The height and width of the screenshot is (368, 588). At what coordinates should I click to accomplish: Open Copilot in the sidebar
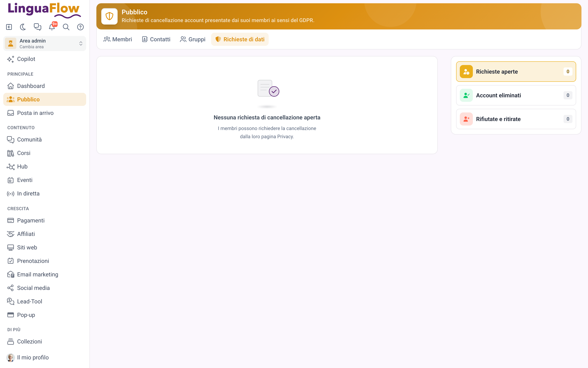point(45,59)
